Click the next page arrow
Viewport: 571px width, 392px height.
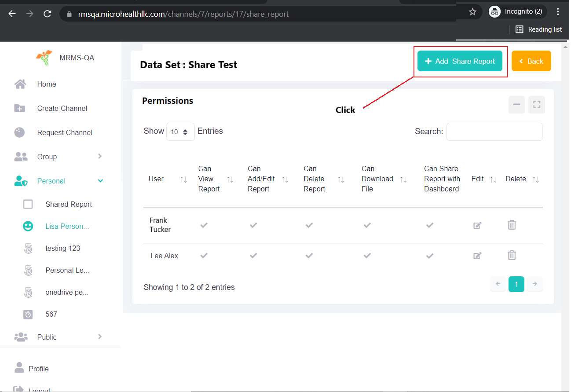534,284
